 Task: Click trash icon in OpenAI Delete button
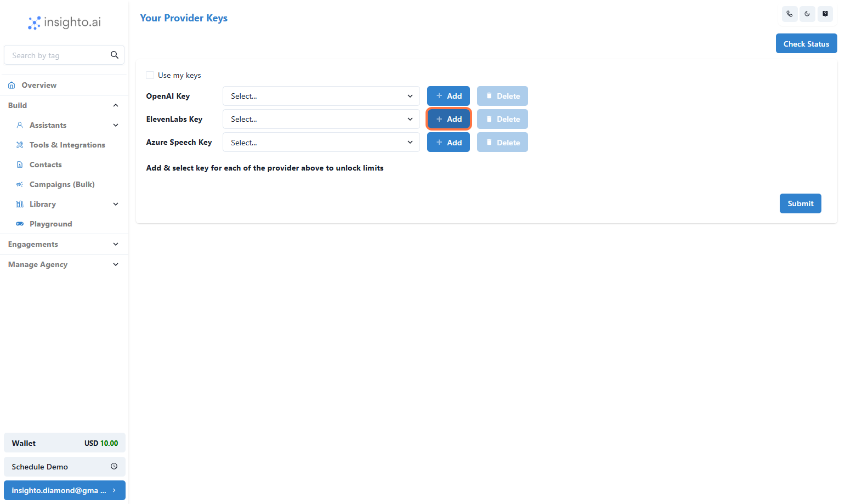click(x=489, y=95)
